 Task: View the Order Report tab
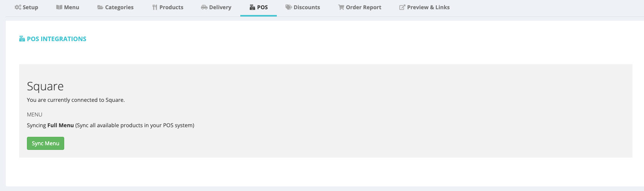click(x=359, y=7)
